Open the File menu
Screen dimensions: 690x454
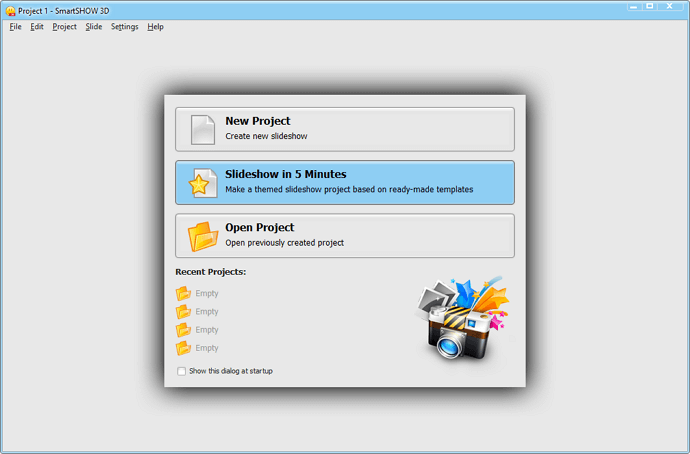(x=15, y=27)
